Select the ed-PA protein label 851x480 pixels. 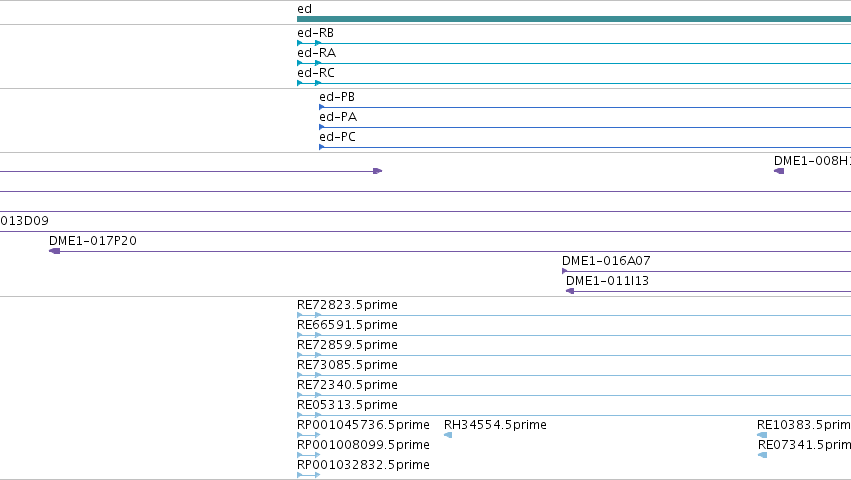point(338,117)
